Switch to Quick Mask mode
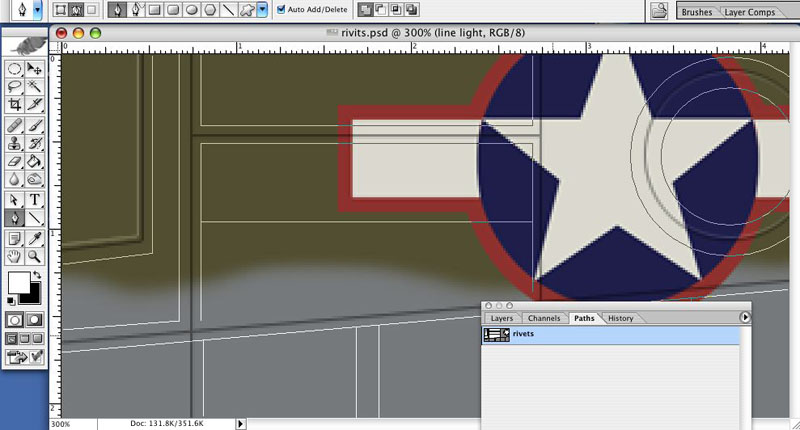Image resolution: width=800 pixels, height=430 pixels. click(34, 320)
